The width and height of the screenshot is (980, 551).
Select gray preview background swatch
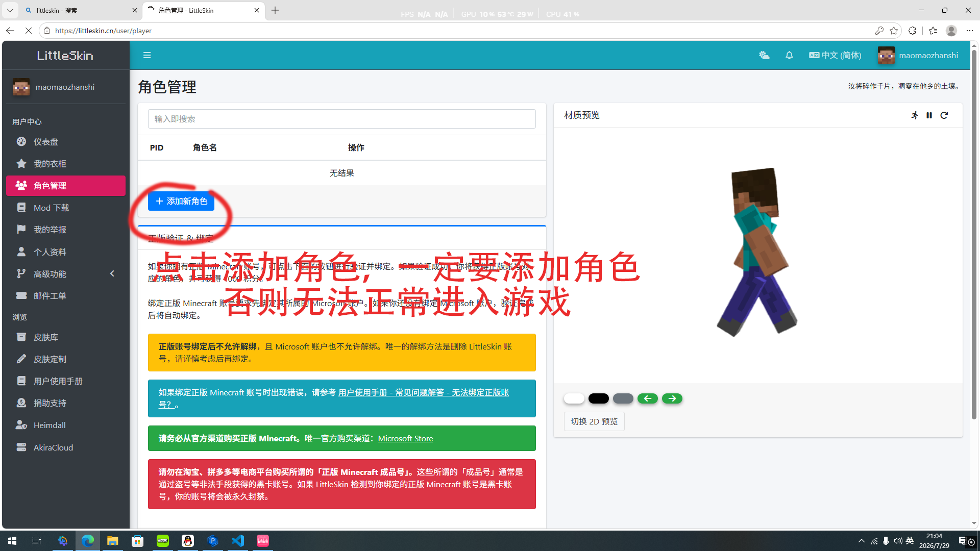click(x=623, y=398)
